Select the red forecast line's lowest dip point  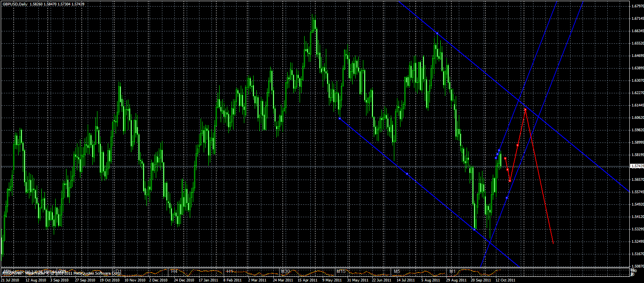point(510,181)
